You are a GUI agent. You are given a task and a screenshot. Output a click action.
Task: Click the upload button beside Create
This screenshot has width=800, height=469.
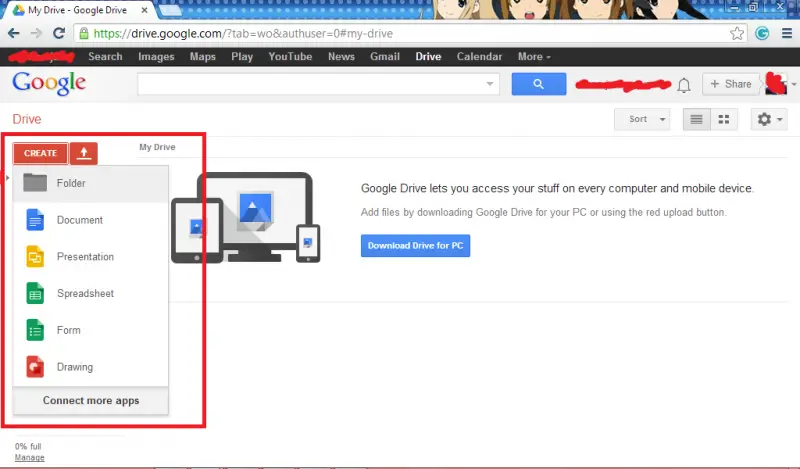pos(84,153)
